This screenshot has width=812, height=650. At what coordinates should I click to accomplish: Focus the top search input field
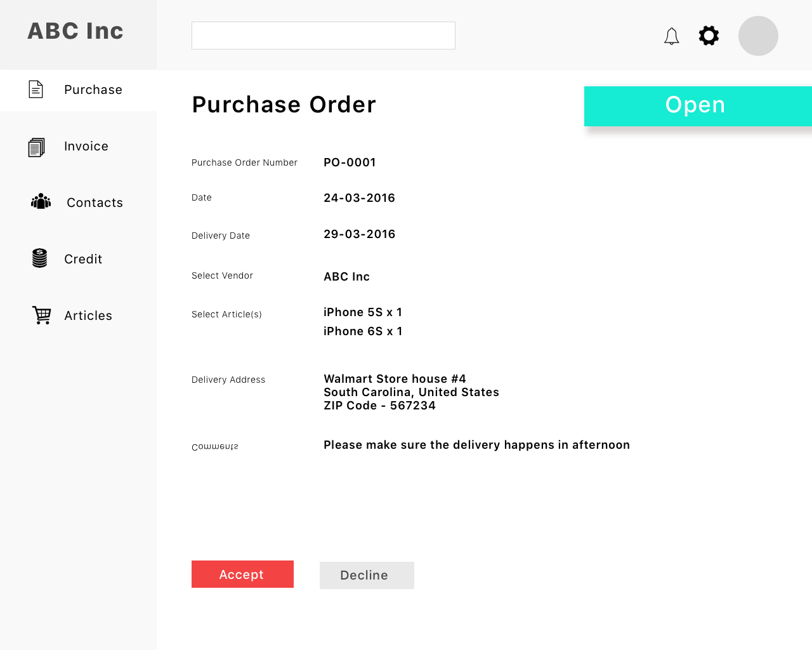(x=324, y=36)
